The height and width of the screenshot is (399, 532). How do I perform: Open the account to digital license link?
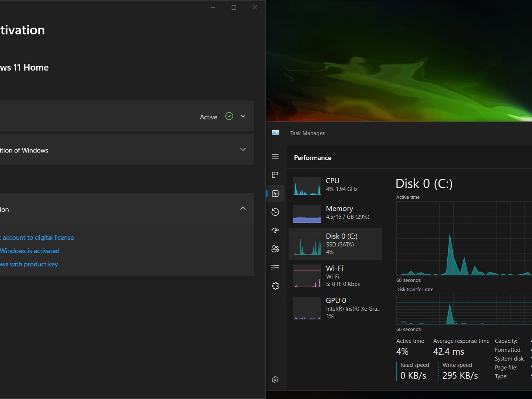[x=37, y=238]
